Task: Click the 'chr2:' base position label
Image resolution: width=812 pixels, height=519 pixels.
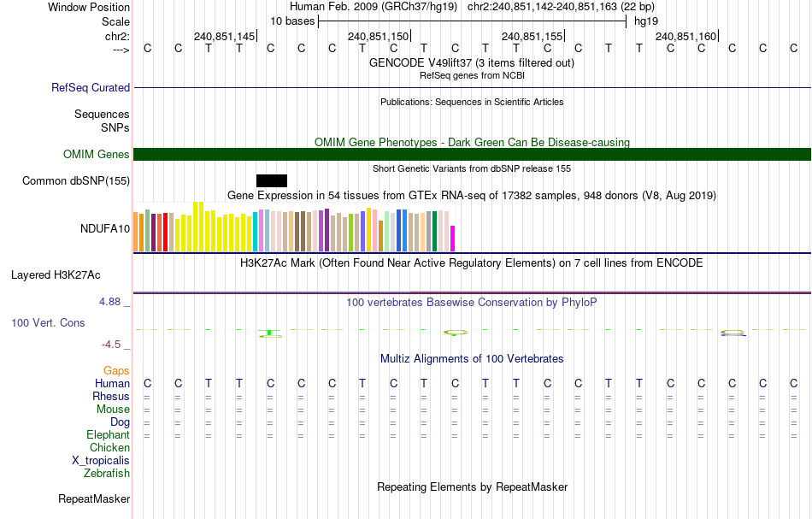Action: [118, 36]
